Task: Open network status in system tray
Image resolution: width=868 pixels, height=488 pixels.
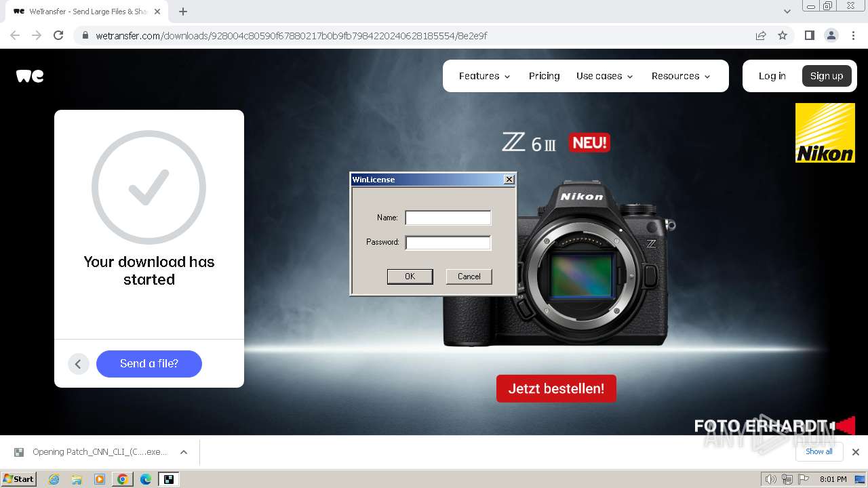Action: (787, 479)
